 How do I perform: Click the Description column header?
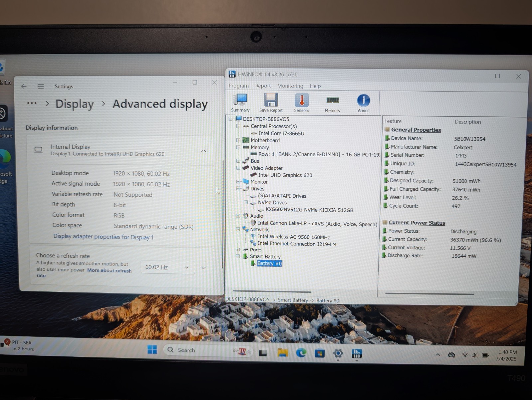point(468,122)
